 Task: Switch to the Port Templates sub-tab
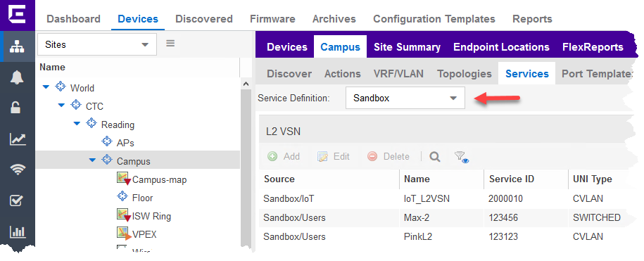[x=596, y=74]
